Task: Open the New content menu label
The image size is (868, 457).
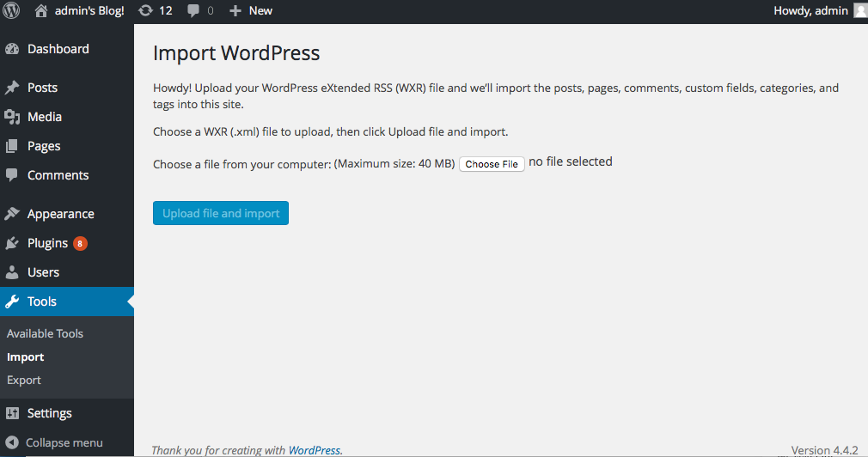Action: tap(260, 10)
